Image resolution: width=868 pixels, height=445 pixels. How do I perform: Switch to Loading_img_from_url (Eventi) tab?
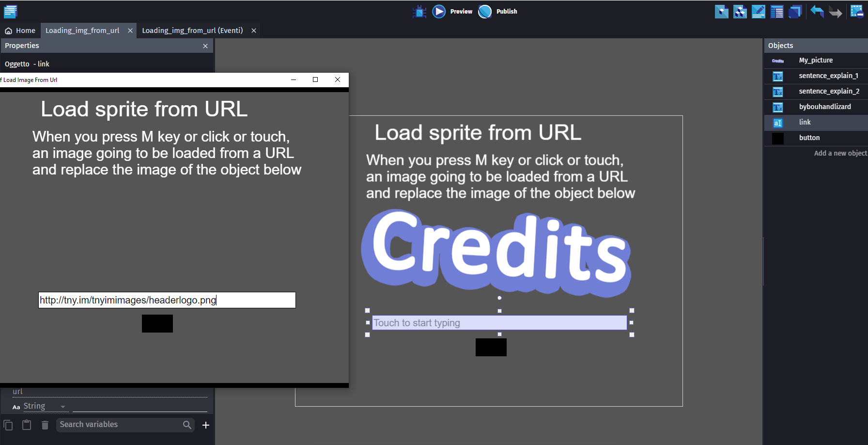192,31
